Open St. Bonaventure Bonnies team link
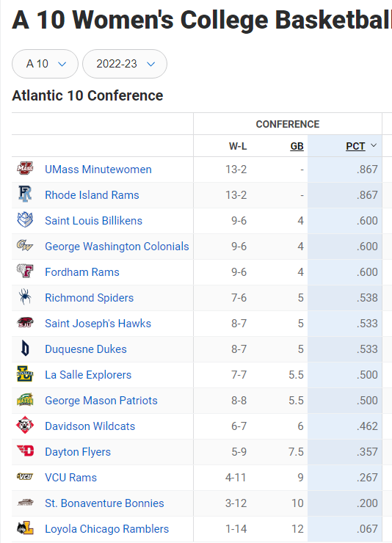This screenshot has width=392, height=543. coord(104,503)
